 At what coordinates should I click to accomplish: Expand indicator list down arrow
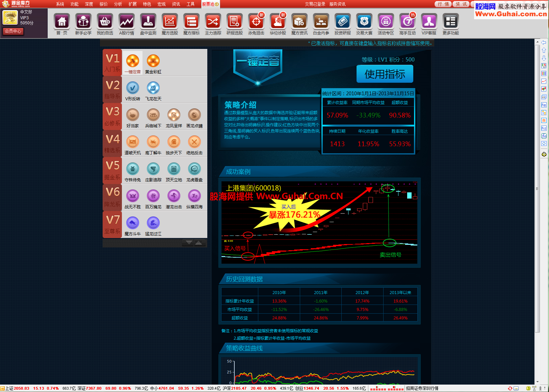click(189, 243)
